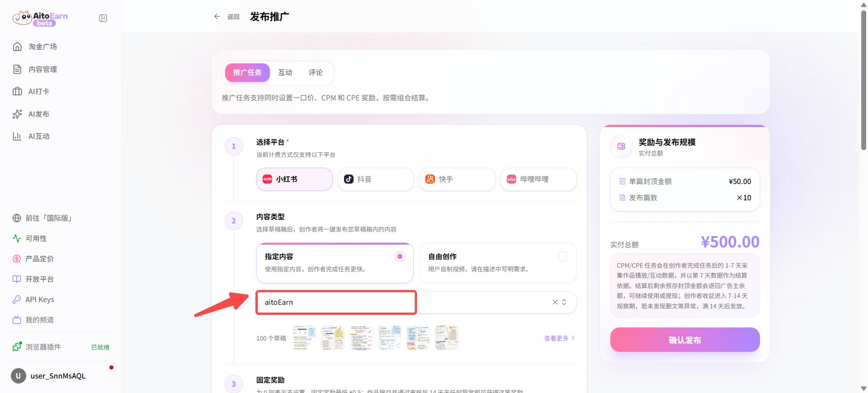Click the 已就绪 status label
The height and width of the screenshot is (393, 868).
[x=100, y=347]
